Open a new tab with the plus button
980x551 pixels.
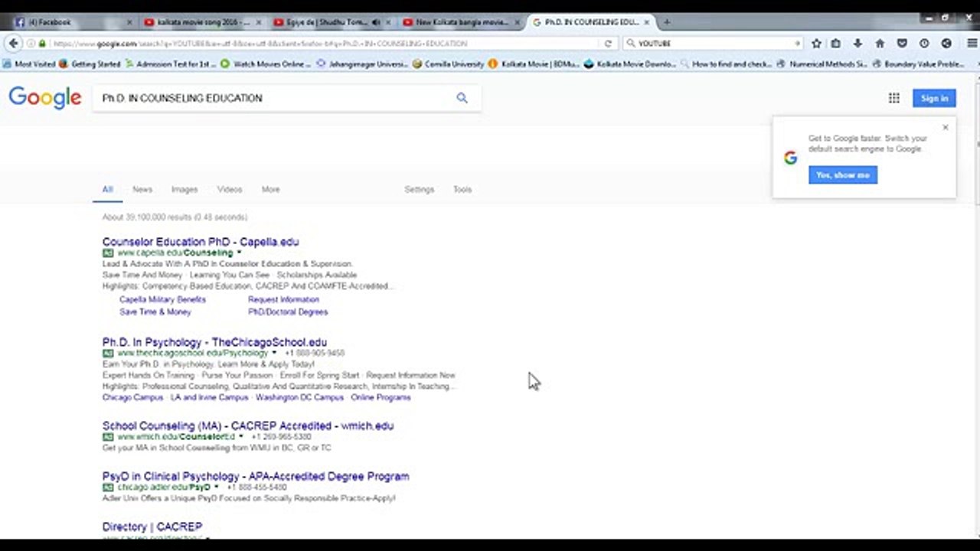(x=666, y=22)
